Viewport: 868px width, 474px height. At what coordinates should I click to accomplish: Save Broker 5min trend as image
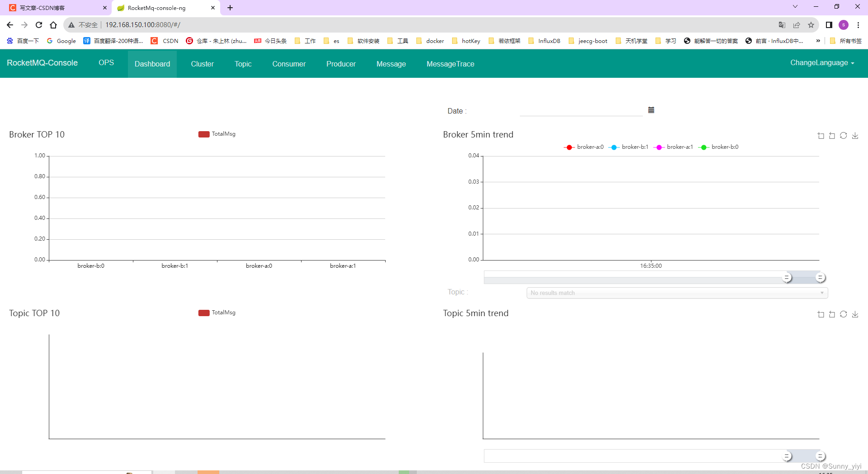tap(855, 136)
